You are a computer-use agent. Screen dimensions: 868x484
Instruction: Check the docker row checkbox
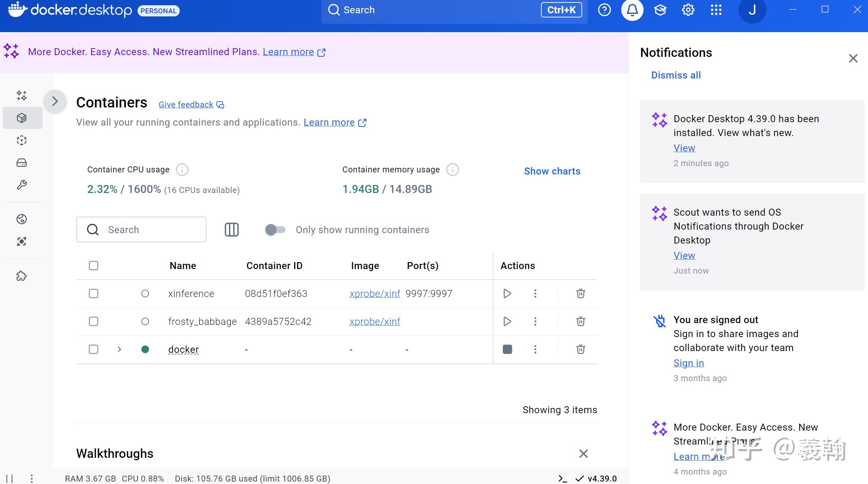point(93,349)
